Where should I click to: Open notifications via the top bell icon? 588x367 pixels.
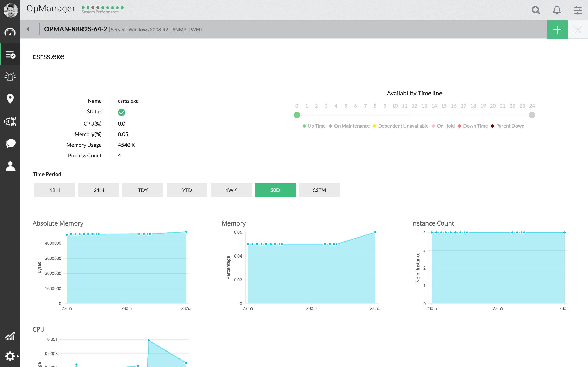pyautogui.click(x=557, y=10)
